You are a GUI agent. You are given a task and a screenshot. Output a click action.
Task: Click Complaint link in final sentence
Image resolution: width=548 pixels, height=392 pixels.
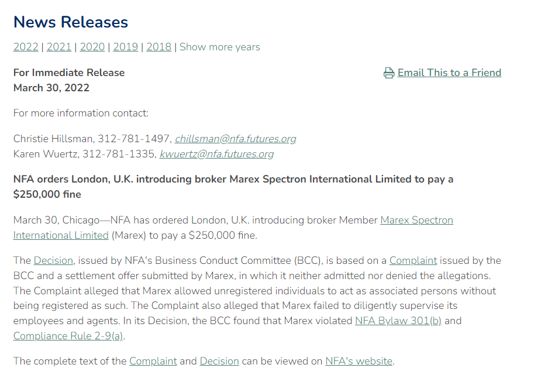coord(153,362)
